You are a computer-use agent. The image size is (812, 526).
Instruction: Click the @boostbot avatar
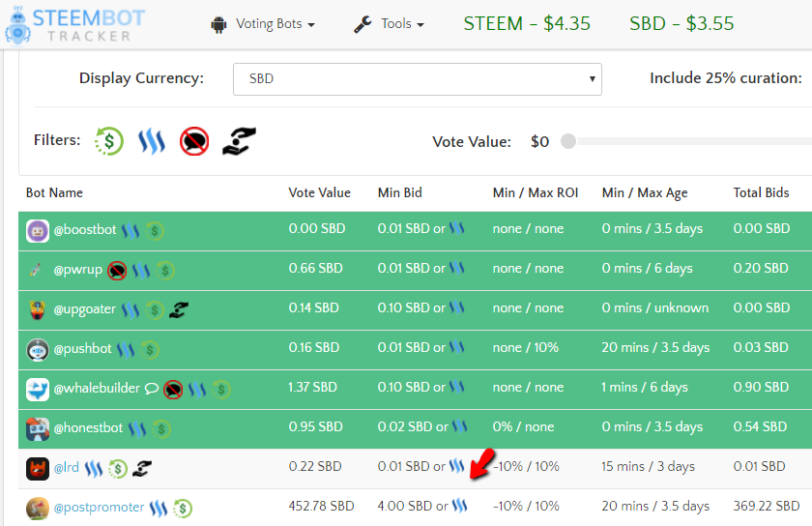pyautogui.click(x=38, y=231)
